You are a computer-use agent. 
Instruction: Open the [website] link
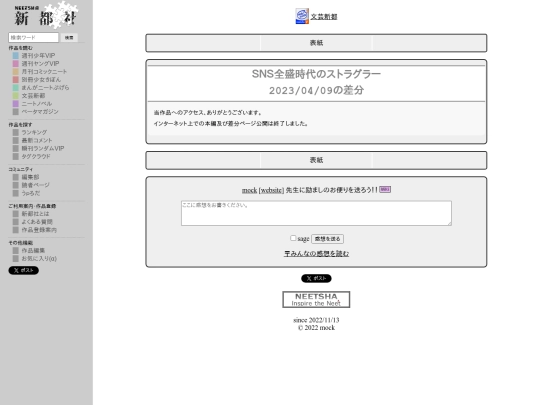(x=271, y=190)
